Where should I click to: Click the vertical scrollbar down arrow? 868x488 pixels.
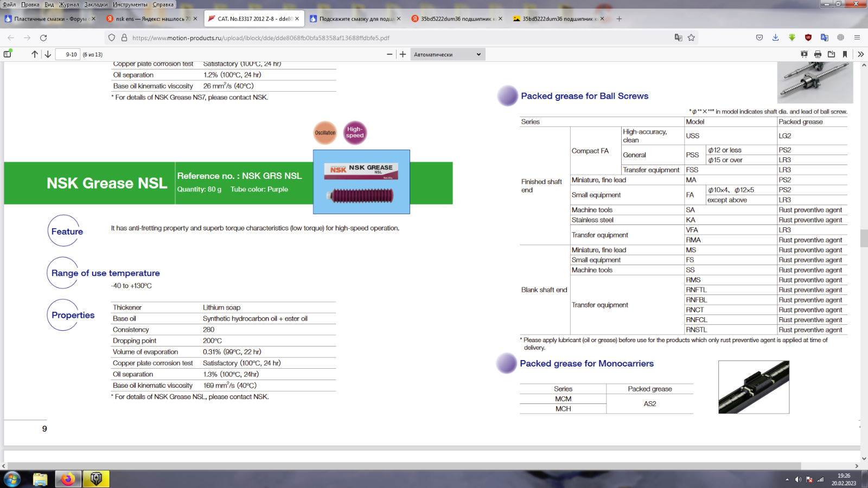click(x=864, y=458)
